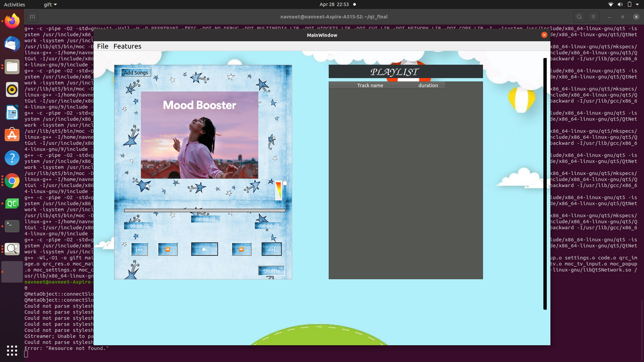Click the Add Songs button
Viewport: 644px width, 362px height.
136,72
